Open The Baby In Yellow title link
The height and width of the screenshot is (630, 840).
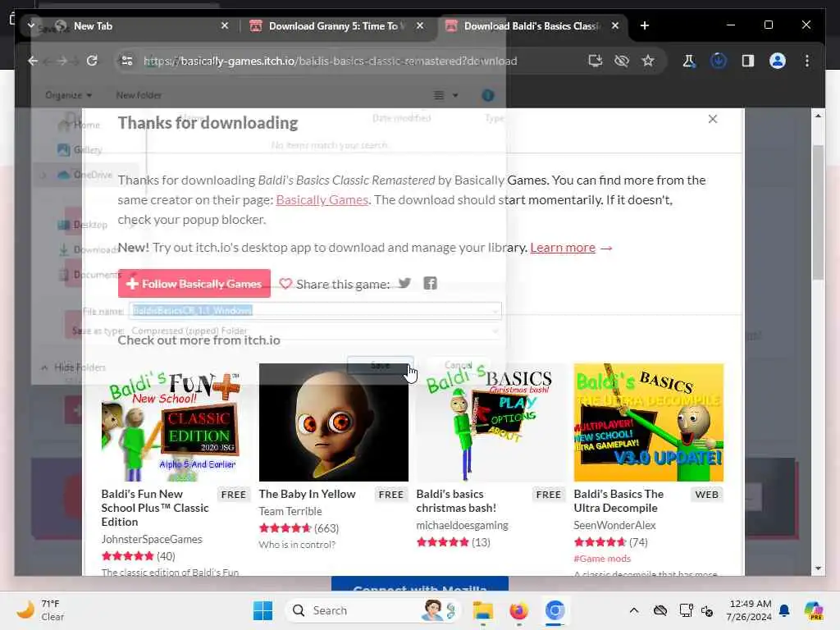(307, 494)
